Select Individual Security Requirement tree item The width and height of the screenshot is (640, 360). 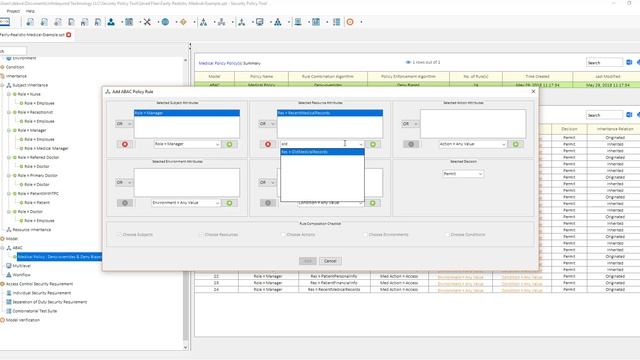click(42, 293)
